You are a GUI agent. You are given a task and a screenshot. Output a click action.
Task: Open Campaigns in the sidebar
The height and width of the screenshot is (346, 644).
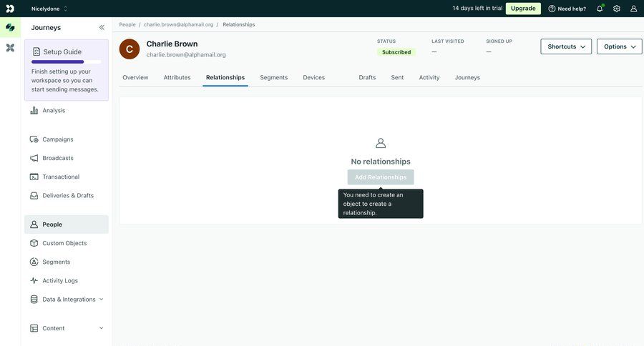click(x=67, y=139)
